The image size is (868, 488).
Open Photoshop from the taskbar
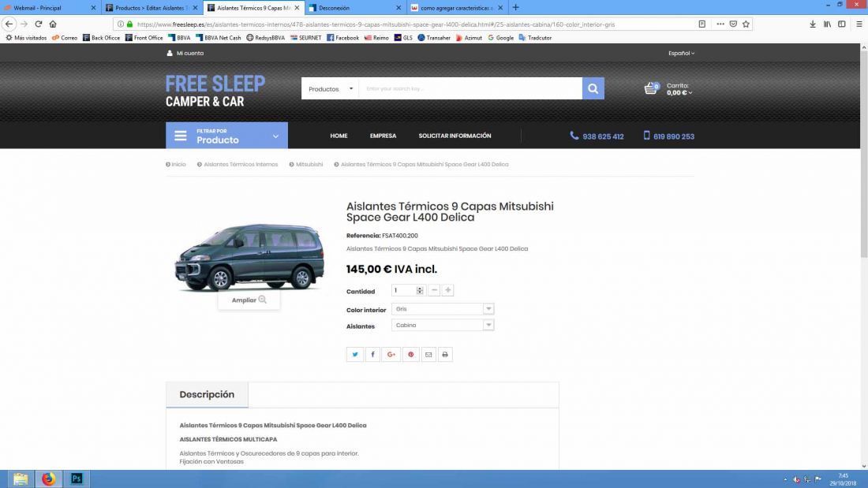pyautogui.click(x=77, y=479)
